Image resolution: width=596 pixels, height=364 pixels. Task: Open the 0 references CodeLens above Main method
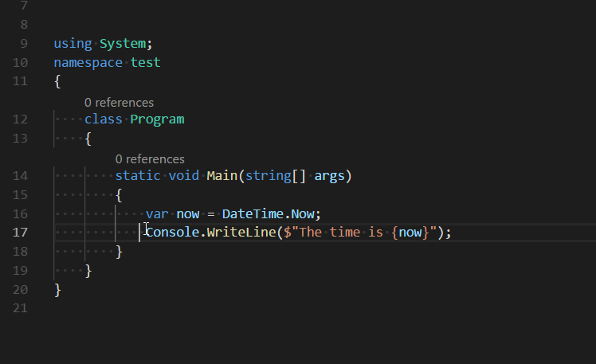(150, 159)
